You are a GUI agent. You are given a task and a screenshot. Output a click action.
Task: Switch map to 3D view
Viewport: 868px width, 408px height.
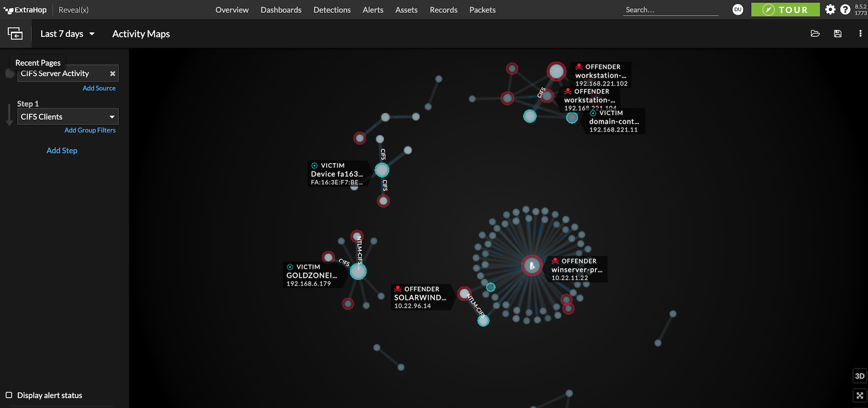pos(860,376)
